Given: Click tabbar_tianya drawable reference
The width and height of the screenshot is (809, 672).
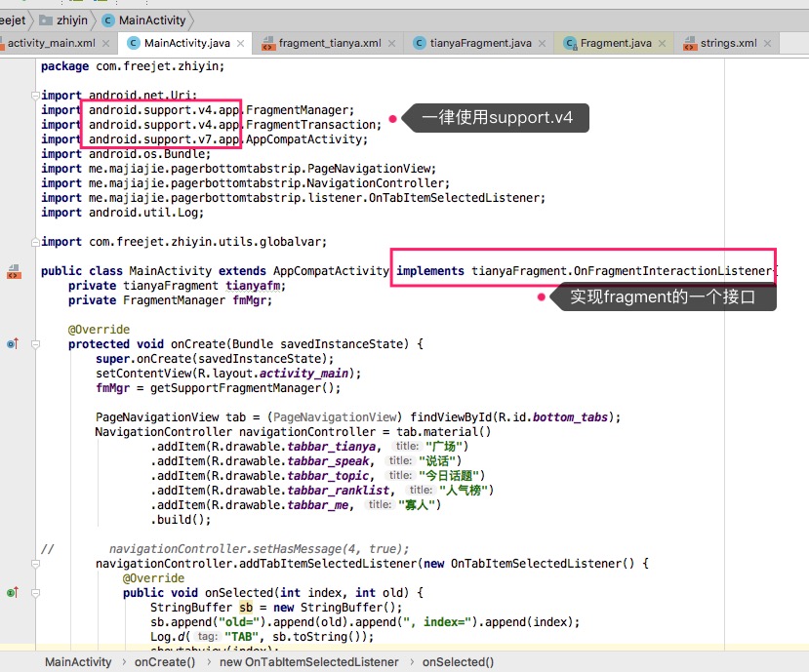Looking at the screenshot, I should pos(331,447).
